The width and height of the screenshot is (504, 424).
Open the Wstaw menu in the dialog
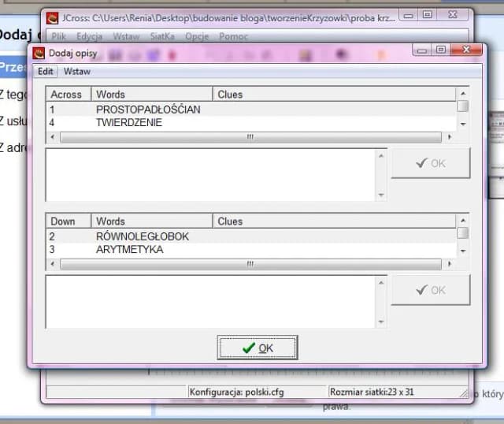[x=77, y=71]
